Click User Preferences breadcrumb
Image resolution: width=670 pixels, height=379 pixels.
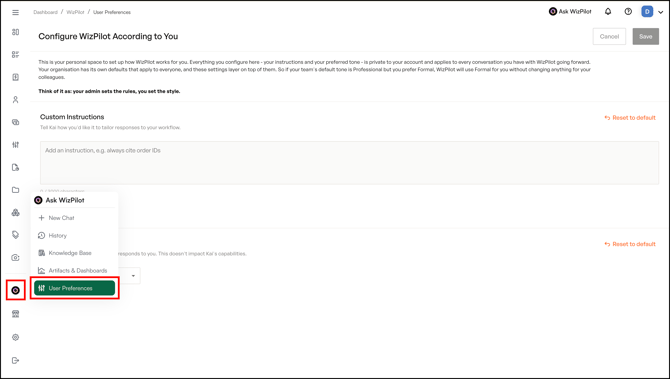tap(112, 12)
